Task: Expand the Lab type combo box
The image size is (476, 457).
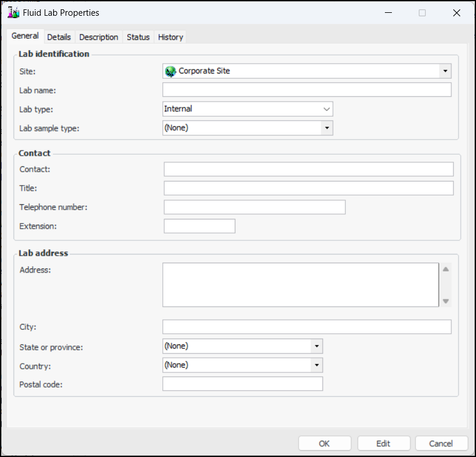Action: pos(326,109)
